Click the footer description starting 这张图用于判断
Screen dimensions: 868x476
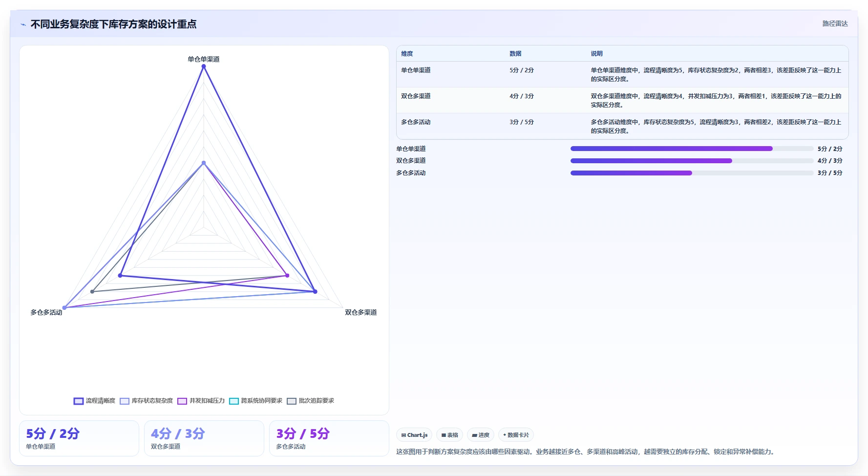point(586,452)
